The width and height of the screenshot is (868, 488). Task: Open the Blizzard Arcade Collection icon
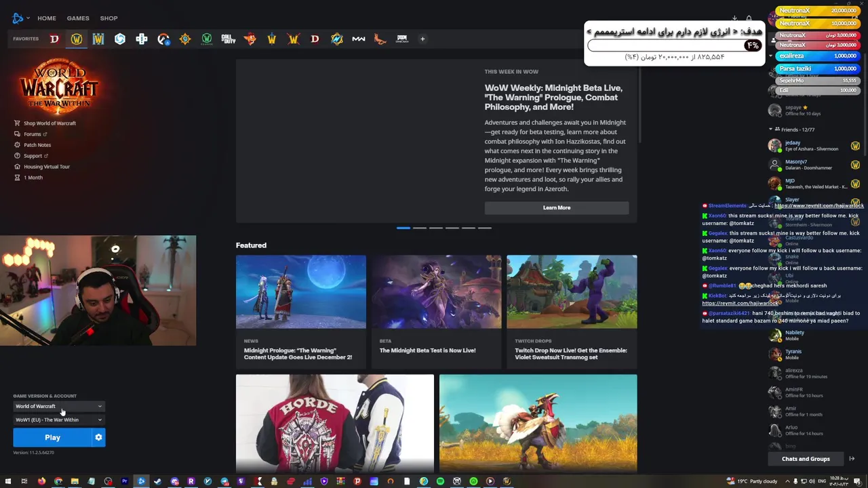142,39
